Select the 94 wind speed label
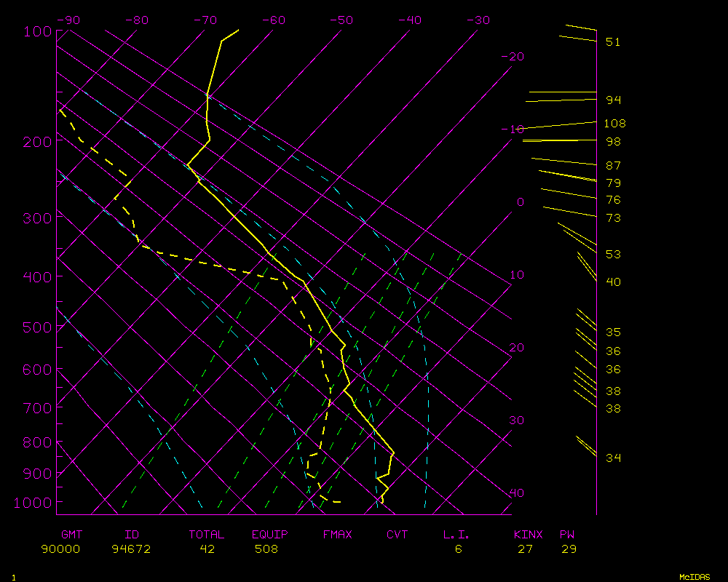The width and height of the screenshot is (728, 582). pyautogui.click(x=613, y=100)
